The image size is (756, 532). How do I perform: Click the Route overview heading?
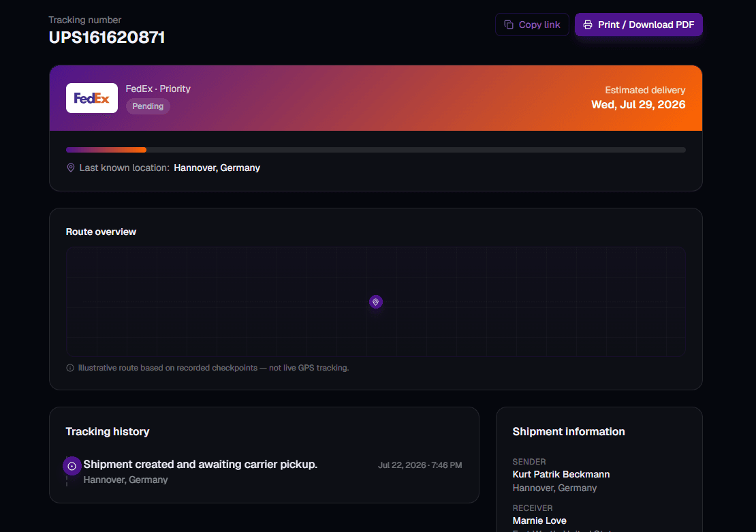tap(101, 232)
